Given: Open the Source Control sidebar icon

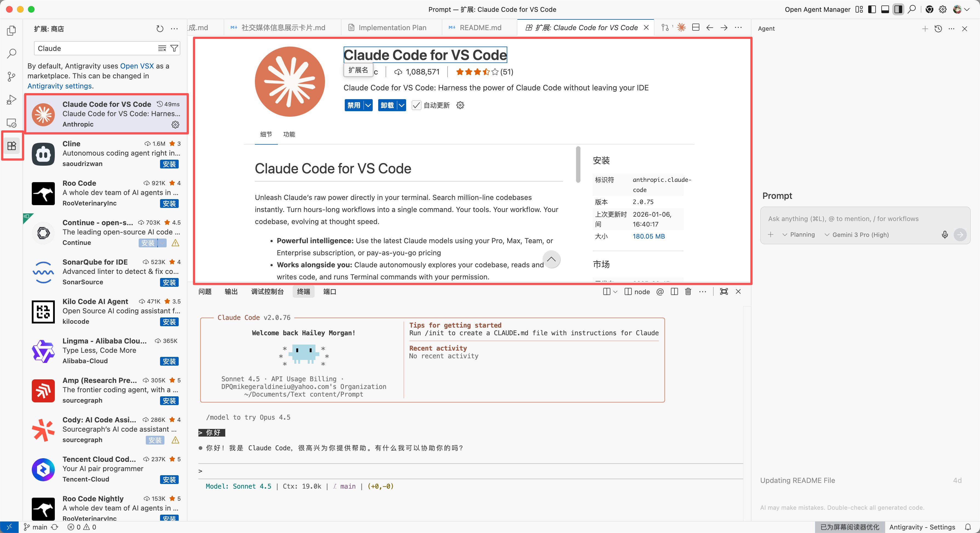Looking at the screenshot, I should click(x=12, y=76).
